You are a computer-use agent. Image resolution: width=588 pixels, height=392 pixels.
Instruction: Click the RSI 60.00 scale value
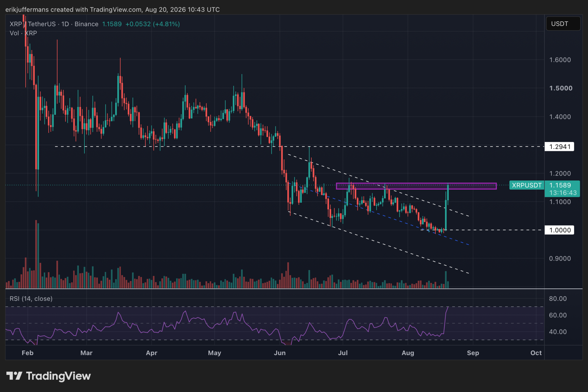point(558,315)
